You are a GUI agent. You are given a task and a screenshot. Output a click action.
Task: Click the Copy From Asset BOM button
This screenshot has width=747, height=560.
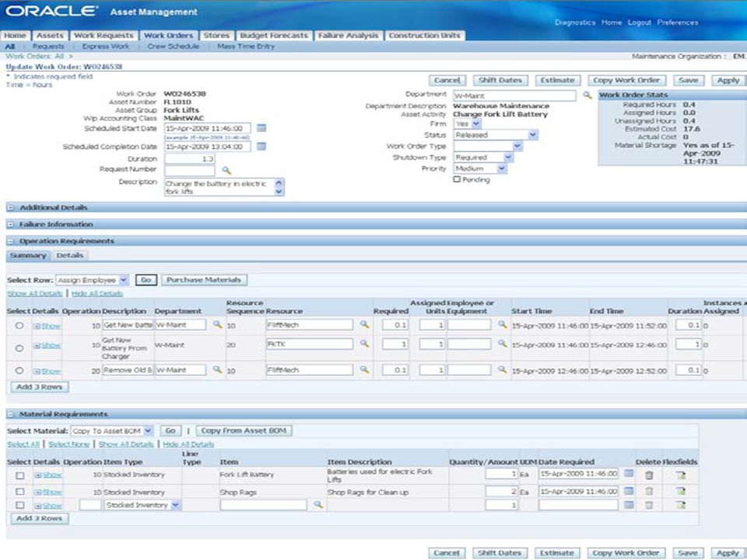click(244, 430)
